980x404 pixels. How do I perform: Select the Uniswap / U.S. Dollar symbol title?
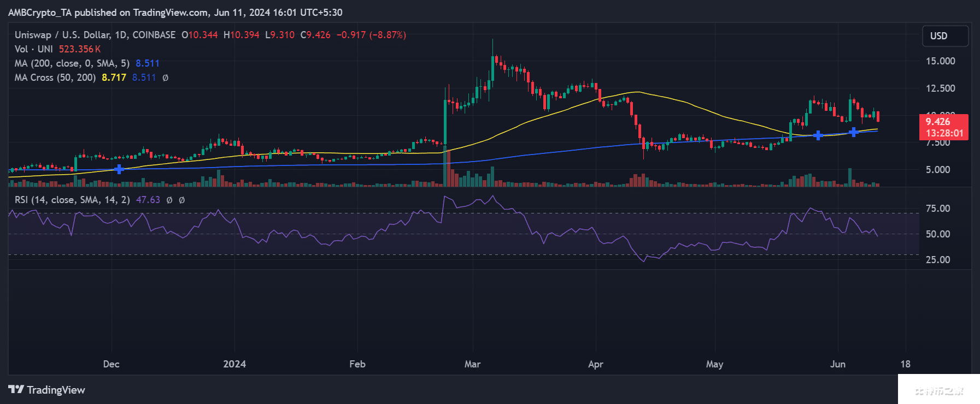(95, 35)
